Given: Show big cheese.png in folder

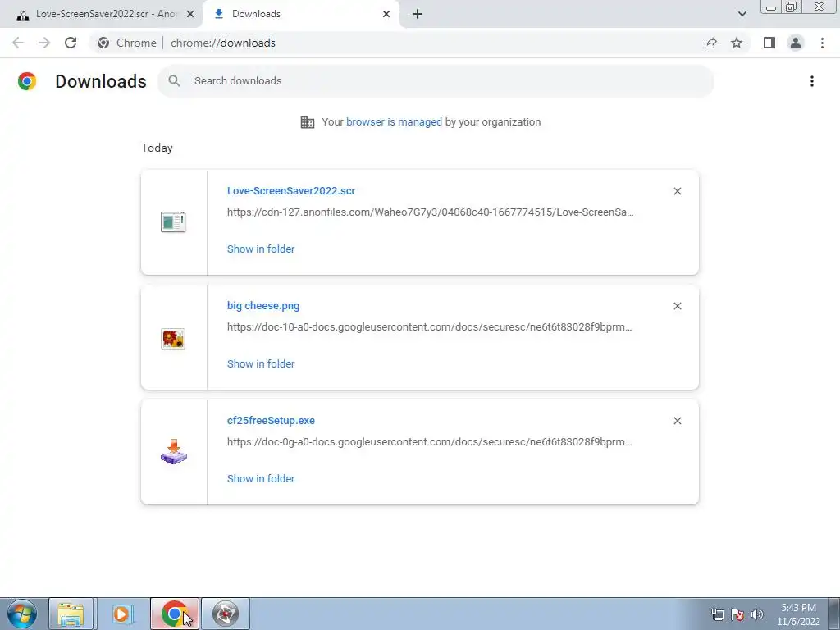Looking at the screenshot, I should [261, 363].
